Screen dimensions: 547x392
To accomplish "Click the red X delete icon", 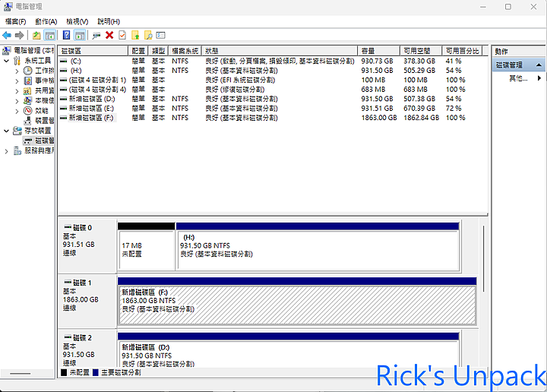I will pos(109,35).
